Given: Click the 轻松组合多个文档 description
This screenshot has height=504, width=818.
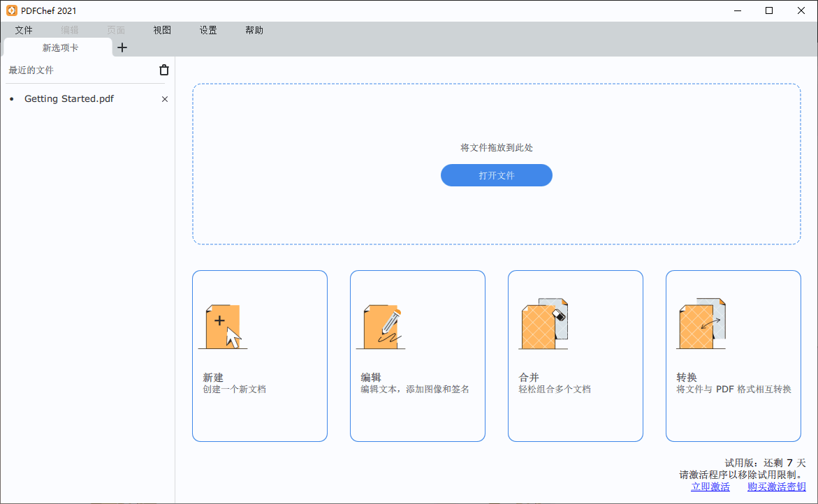Looking at the screenshot, I should [555, 390].
